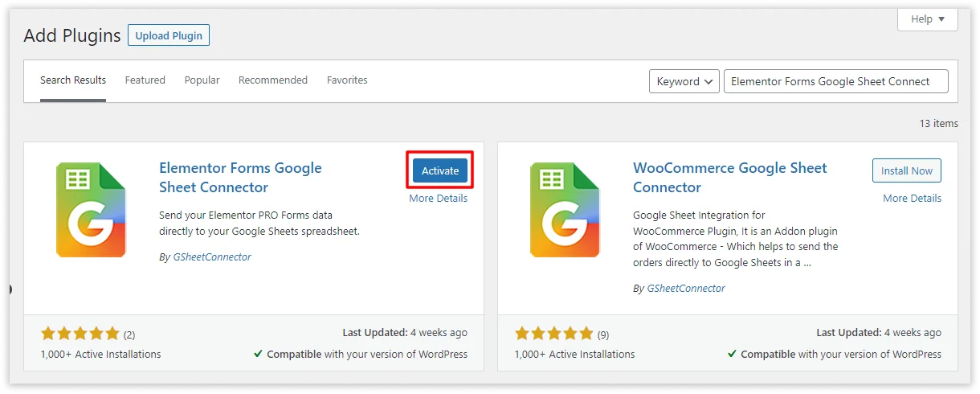Open the Help dropdown panel
The width and height of the screenshot is (980, 394).
click(x=928, y=19)
